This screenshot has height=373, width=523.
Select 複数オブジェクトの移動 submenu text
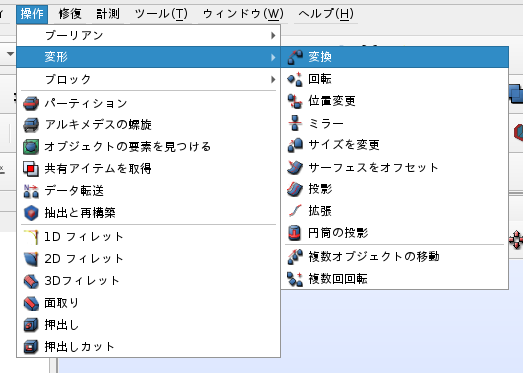click(374, 257)
